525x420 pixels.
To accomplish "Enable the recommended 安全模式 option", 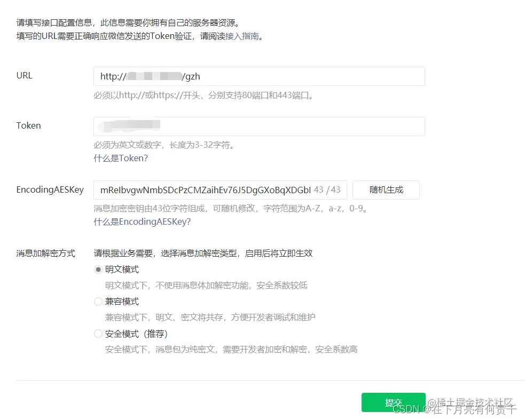I will [98, 333].
